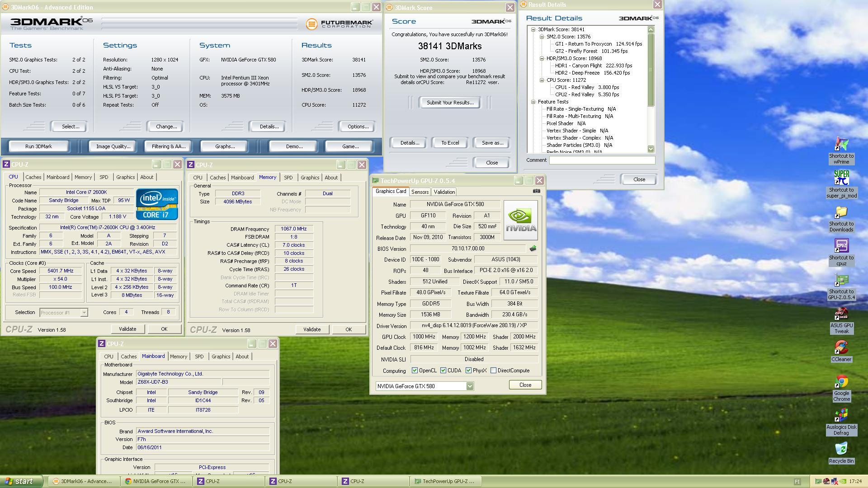Switch to the Graphics tab in CPU-Z Mainboard window

point(221,357)
